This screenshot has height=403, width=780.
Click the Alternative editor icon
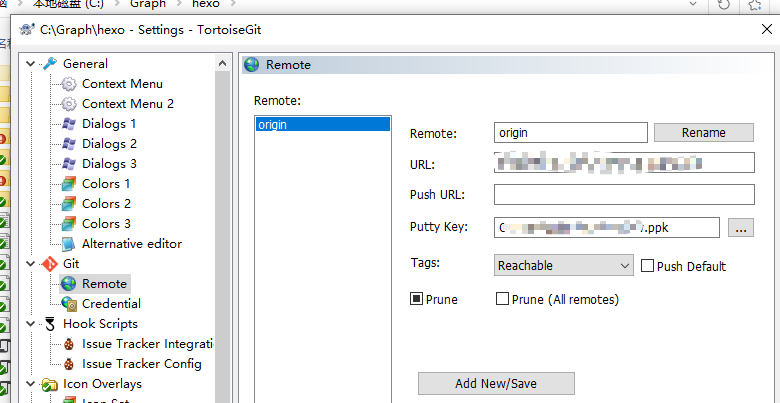click(69, 244)
